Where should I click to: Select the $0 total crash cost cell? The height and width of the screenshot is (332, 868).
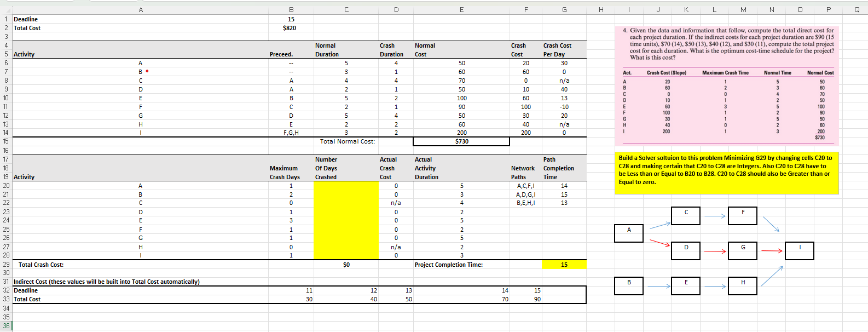[x=346, y=265]
